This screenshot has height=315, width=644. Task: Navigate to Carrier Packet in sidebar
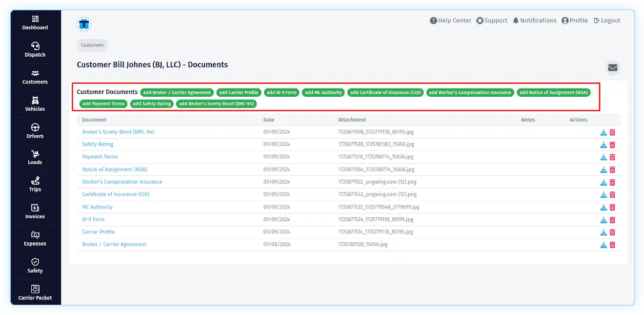tap(35, 293)
